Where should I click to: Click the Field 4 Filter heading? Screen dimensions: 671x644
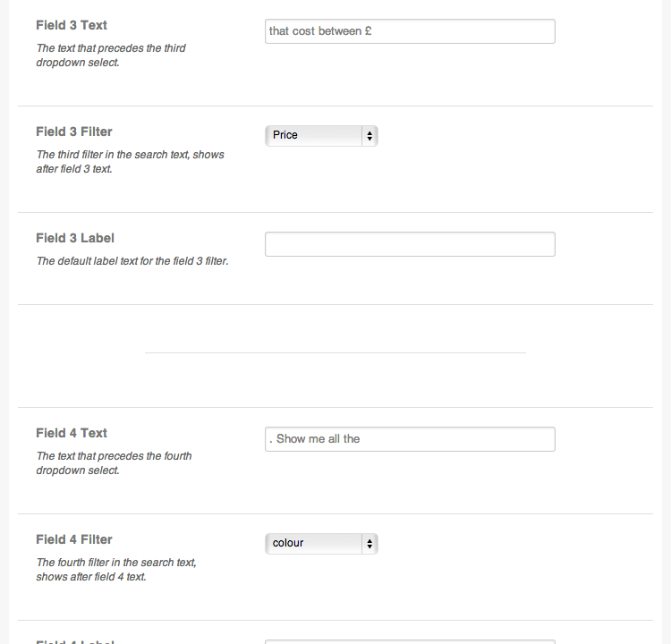(x=74, y=539)
